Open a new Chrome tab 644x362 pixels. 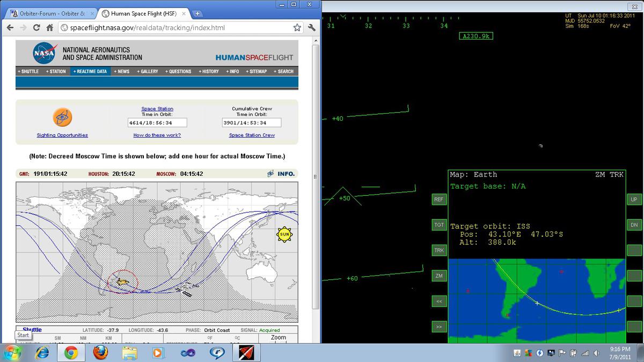[197, 13]
